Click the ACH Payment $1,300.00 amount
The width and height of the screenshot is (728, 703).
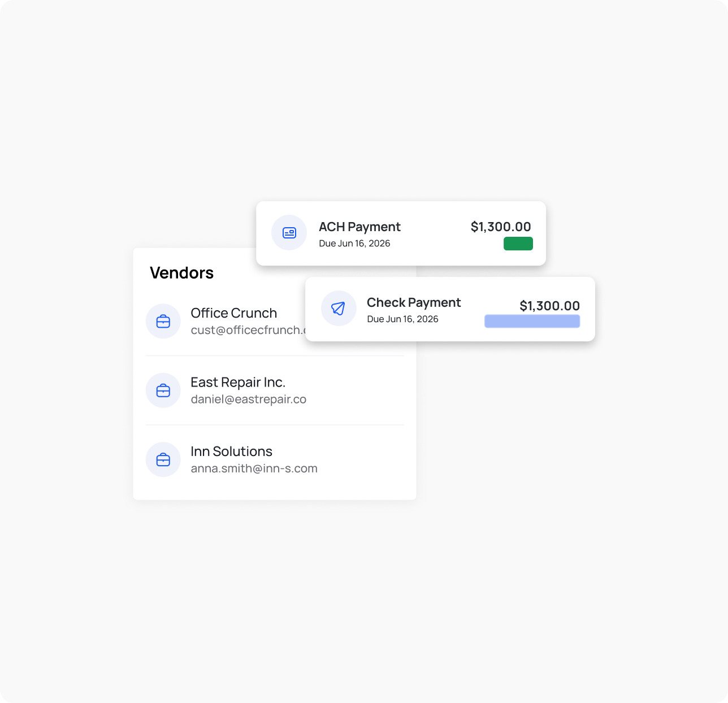tap(501, 227)
